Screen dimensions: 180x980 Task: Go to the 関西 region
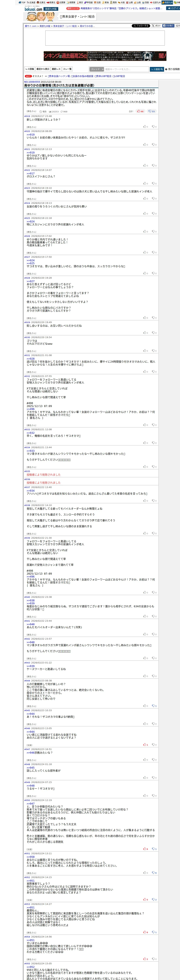113,2
